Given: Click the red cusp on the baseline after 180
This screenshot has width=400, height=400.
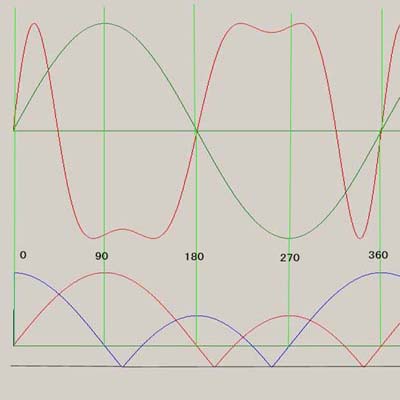Looking at the screenshot, I should [214, 366].
